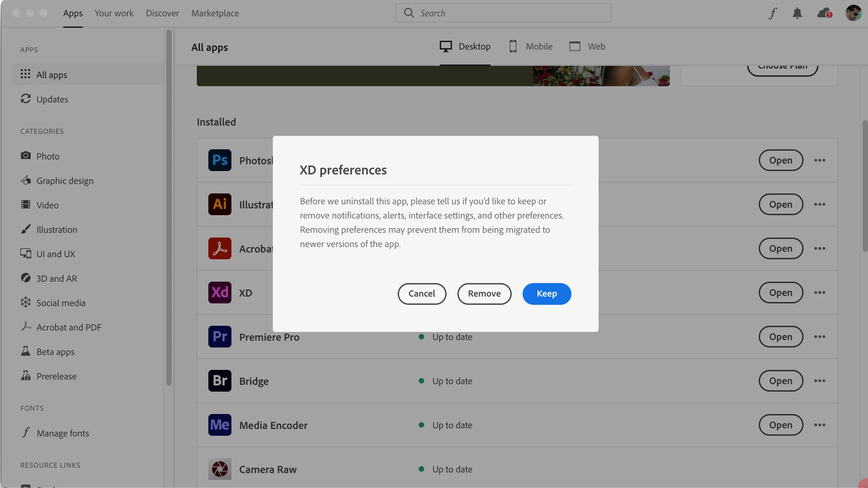Open the user profile avatar
868x488 pixels.
(853, 13)
